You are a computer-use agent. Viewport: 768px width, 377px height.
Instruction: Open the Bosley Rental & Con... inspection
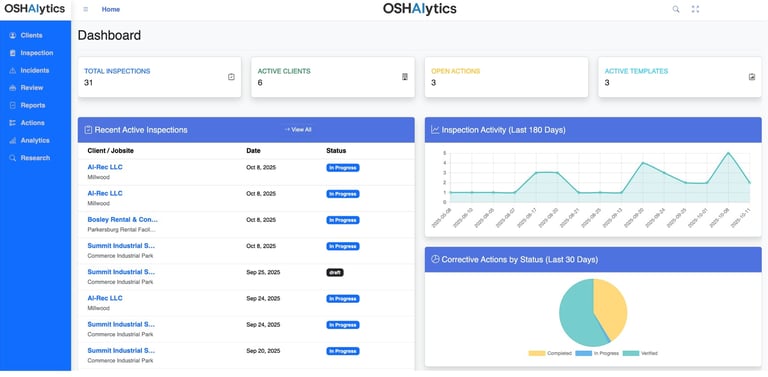coord(122,219)
